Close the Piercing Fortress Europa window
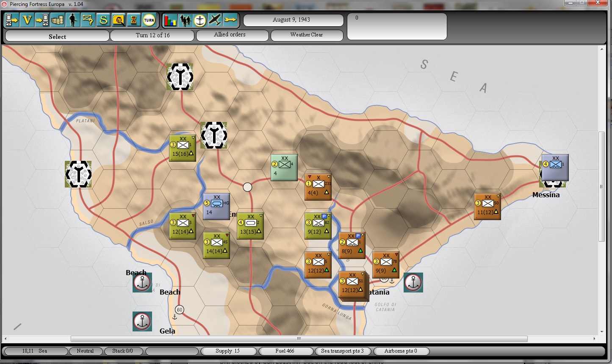The height and width of the screenshot is (364, 612). [x=598, y=3]
